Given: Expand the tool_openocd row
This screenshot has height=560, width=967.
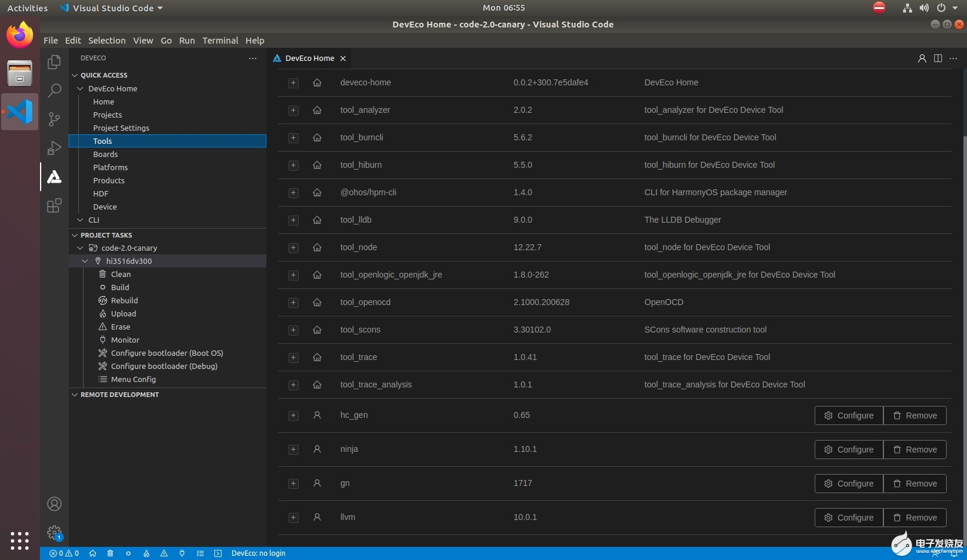Looking at the screenshot, I should (293, 303).
